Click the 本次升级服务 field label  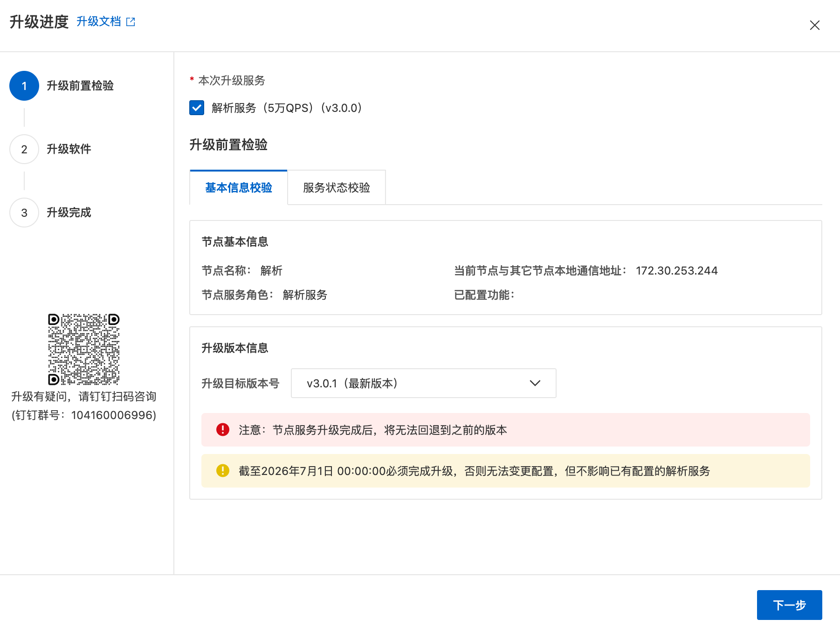click(x=232, y=81)
